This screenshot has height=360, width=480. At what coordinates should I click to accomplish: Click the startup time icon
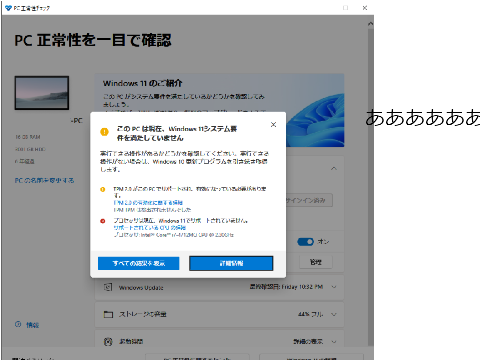108,341
